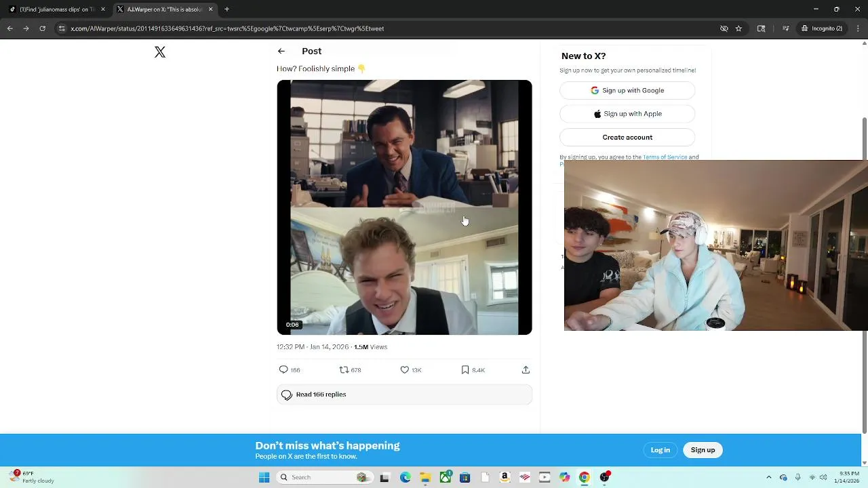Open Google Lens search icon in toolbar

click(762, 28)
